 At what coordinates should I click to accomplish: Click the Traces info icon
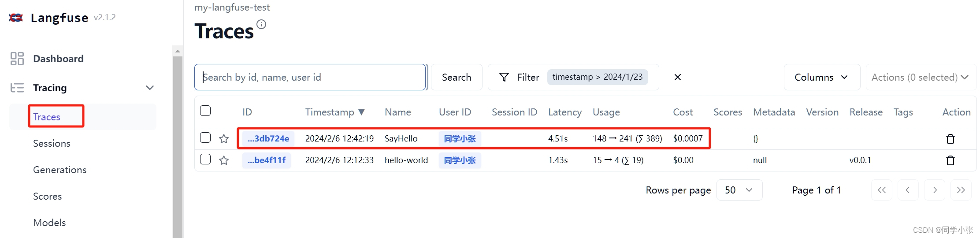[261, 24]
